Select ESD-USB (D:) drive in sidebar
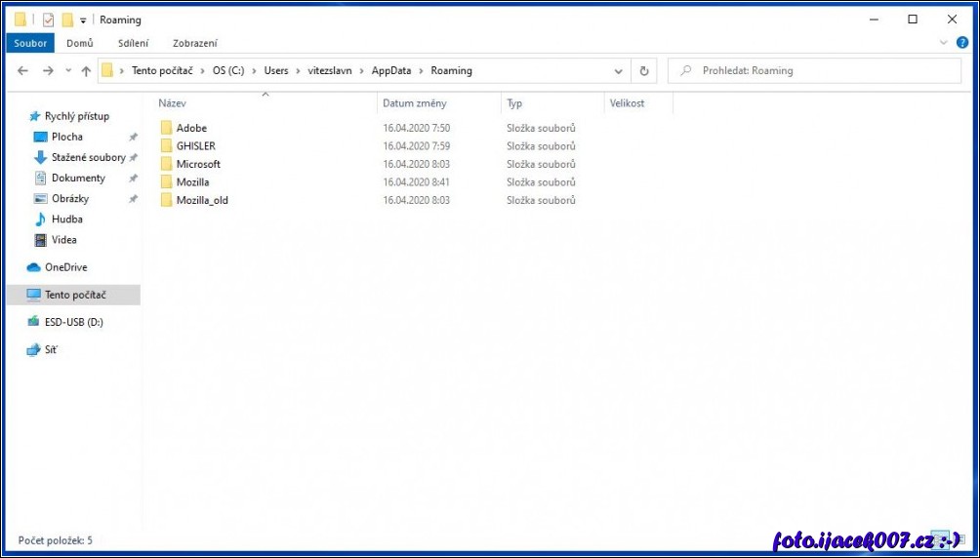The height and width of the screenshot is (558, 980). click(73, 322)
